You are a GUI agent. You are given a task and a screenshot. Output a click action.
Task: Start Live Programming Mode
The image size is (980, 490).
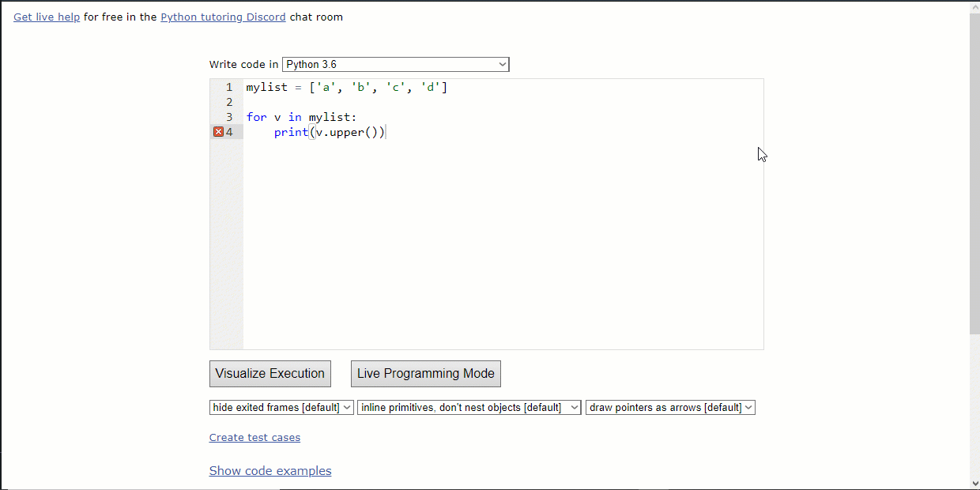click(x=425, y=374)
